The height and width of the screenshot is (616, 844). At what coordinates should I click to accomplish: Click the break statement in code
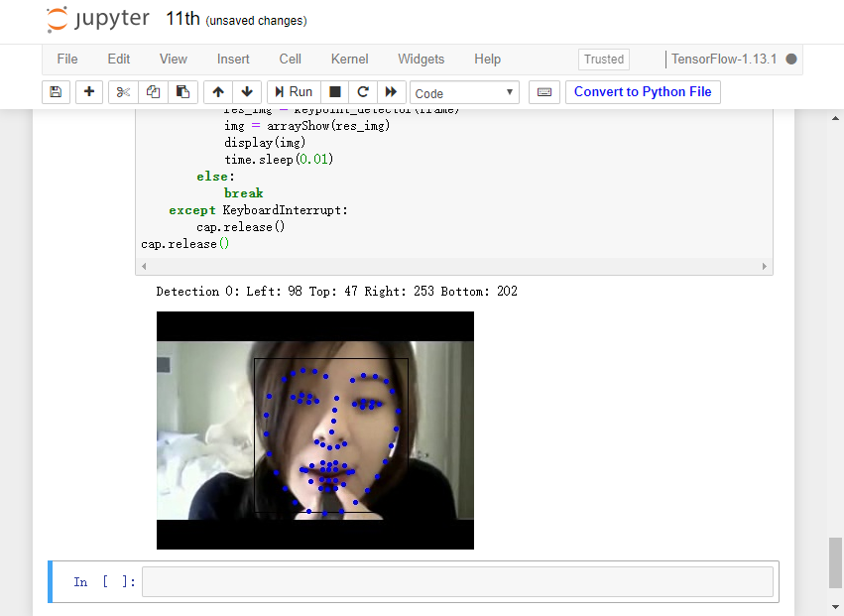(x=243, y=193)
